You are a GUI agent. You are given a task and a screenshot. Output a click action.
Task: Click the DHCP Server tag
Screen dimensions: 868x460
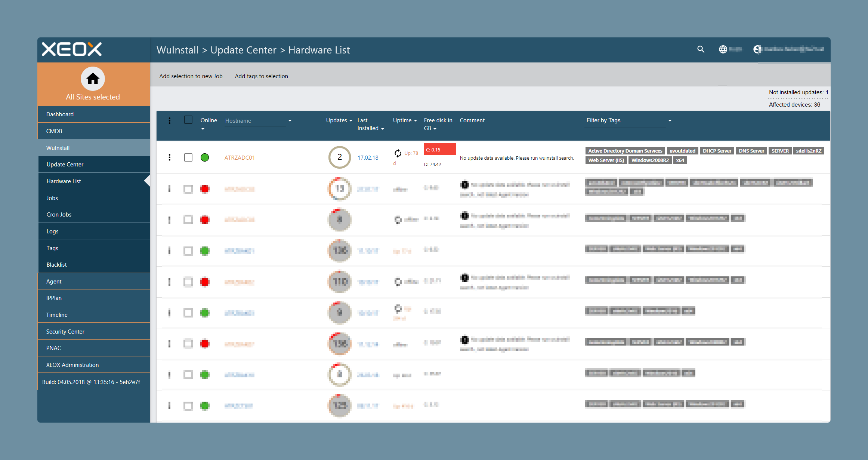point(717,151)
